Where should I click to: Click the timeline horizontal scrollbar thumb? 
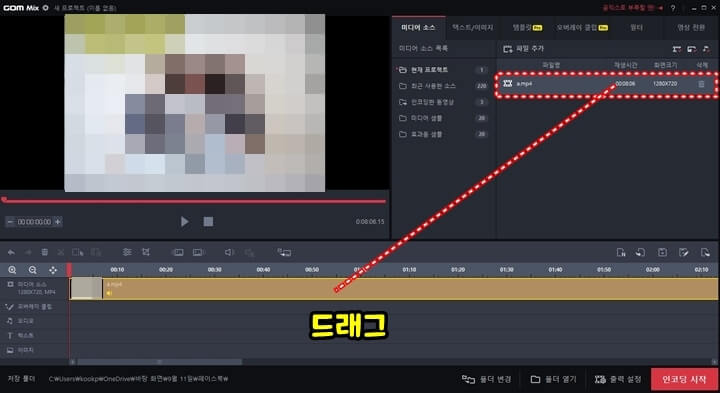(x=159, y=362)
